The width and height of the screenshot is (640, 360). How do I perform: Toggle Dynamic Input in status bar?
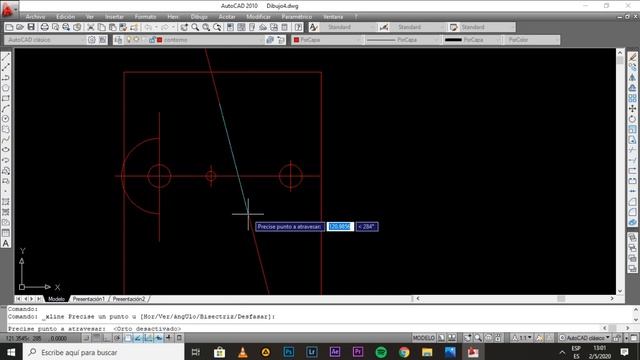point(158,338)
